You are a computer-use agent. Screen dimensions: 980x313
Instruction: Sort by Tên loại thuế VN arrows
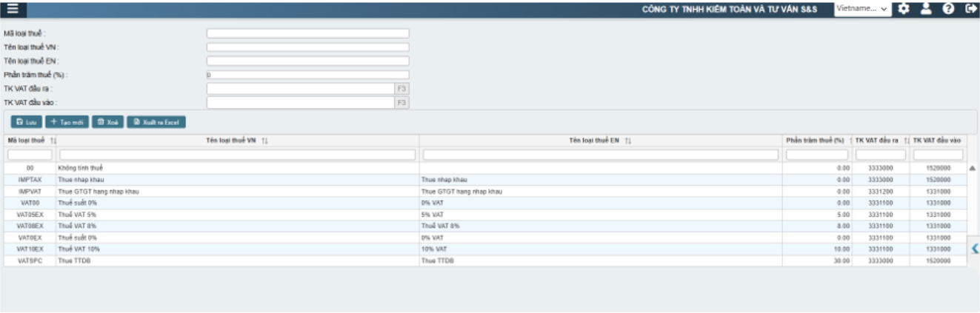(264, 141)
